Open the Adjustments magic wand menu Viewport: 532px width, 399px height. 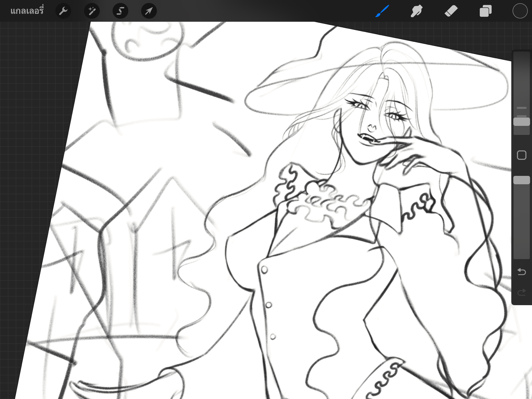92,11
